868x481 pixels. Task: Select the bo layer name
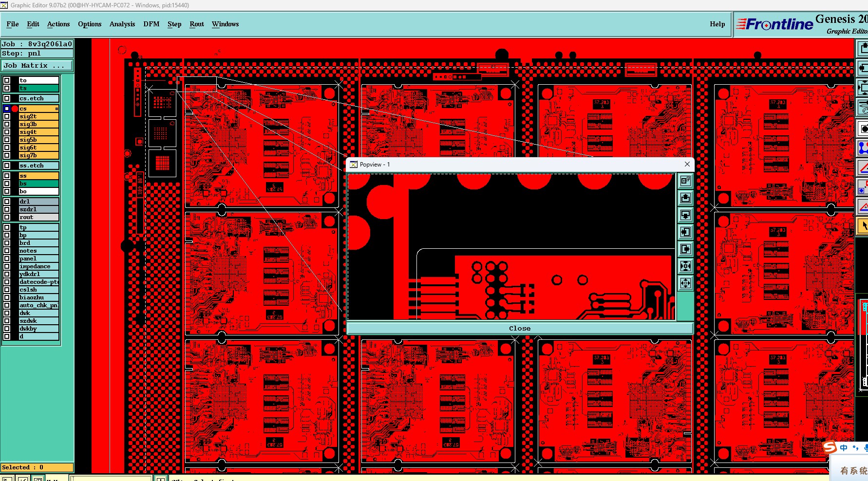pyautogui.click(x=38, y=191)
